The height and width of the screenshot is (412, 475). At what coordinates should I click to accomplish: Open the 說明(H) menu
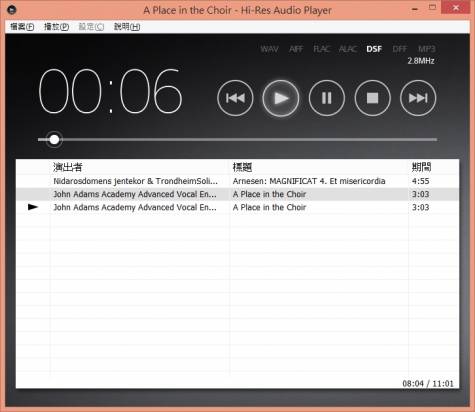pos(127,27)
